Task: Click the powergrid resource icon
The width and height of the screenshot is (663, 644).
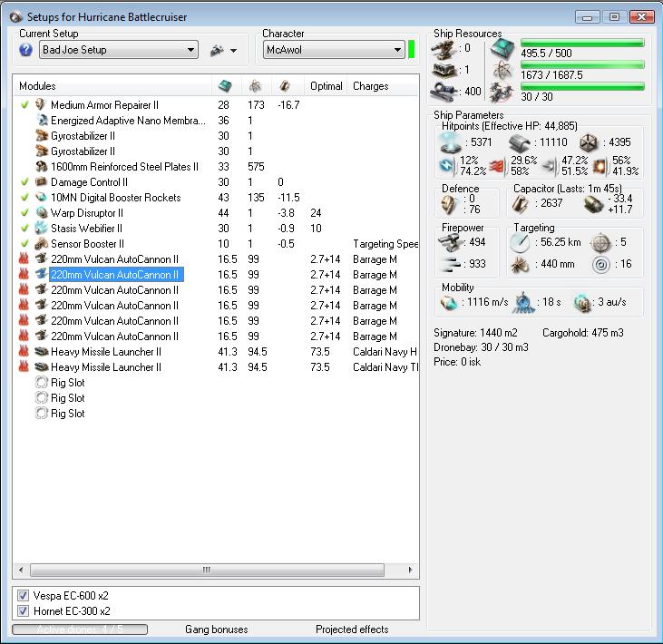Action: (x=502, y=70)
